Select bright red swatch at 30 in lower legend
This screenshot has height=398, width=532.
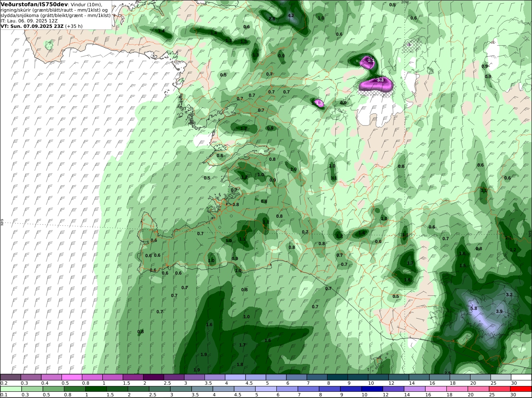[x=521, y=389]
